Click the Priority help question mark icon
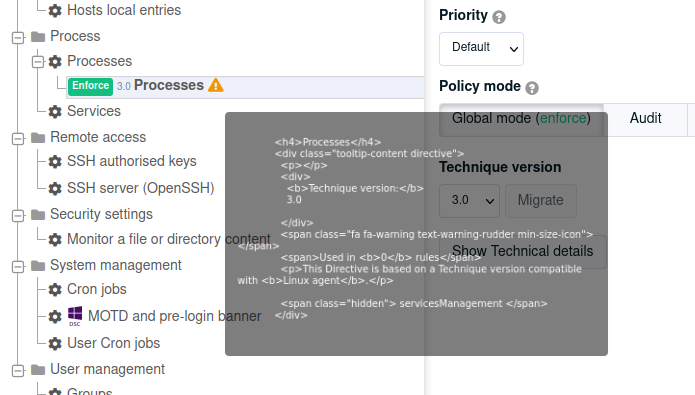The height and width of the screenshot is (395, 695). [x=499, y=17]
